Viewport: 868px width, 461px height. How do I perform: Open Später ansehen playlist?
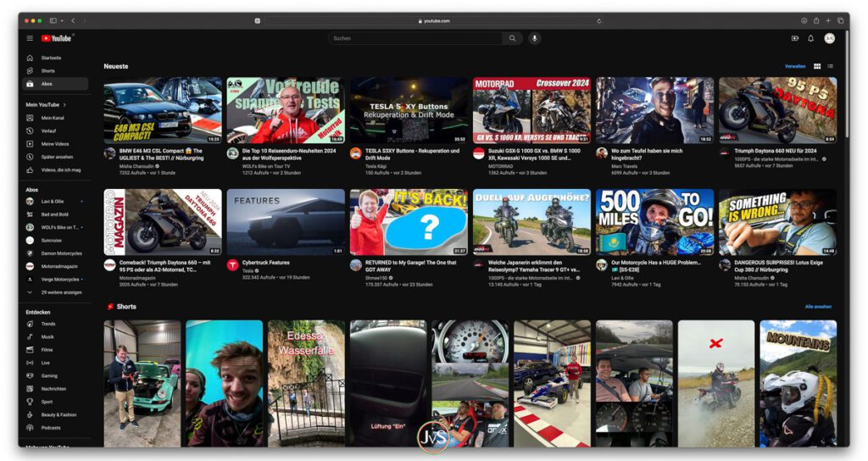pos(55,157)
